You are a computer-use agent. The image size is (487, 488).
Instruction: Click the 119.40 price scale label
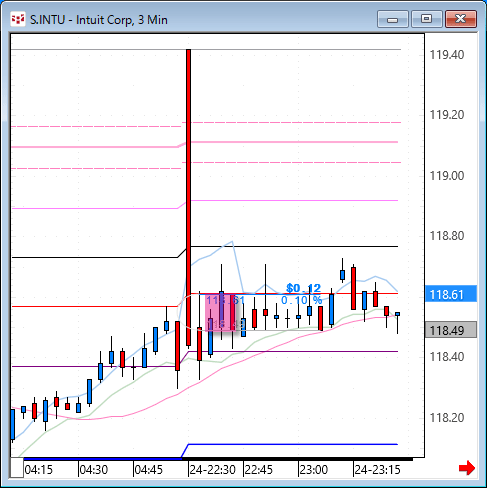coord(447,55)
